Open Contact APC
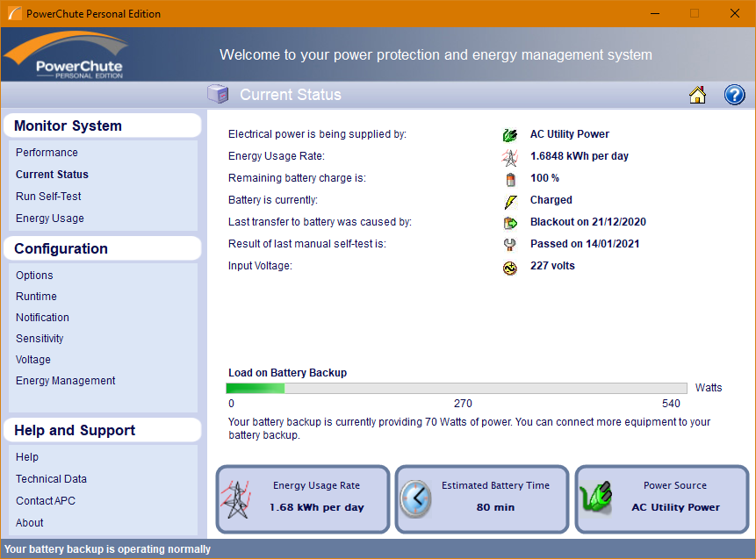756x559 pixels. pos(46,501)
